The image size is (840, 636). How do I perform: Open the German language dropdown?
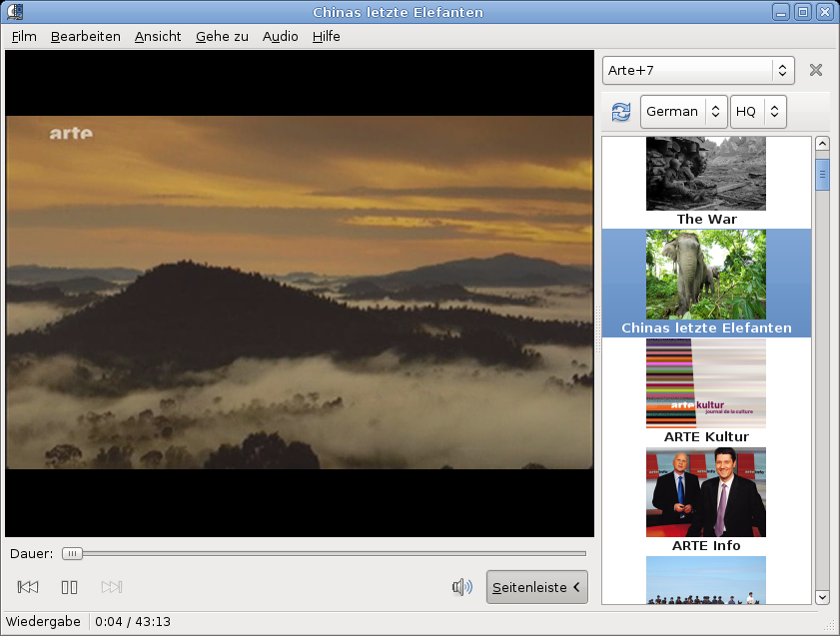click(x=683, y=112)
